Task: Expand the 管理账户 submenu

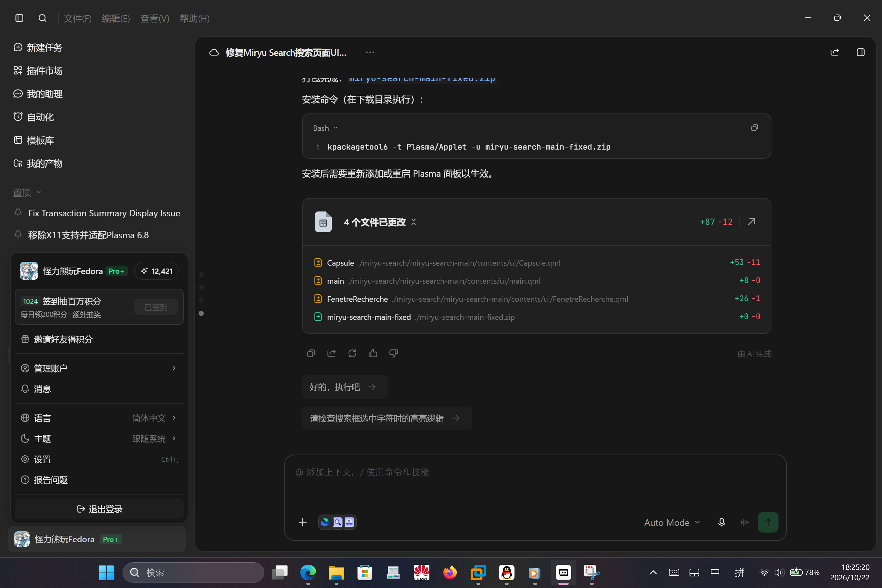Action: (x=99, y=368)
